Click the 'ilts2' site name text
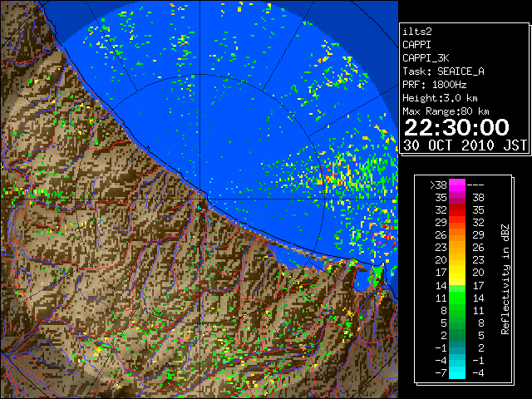Screen dimensions: 532x399 pos(417,32)
